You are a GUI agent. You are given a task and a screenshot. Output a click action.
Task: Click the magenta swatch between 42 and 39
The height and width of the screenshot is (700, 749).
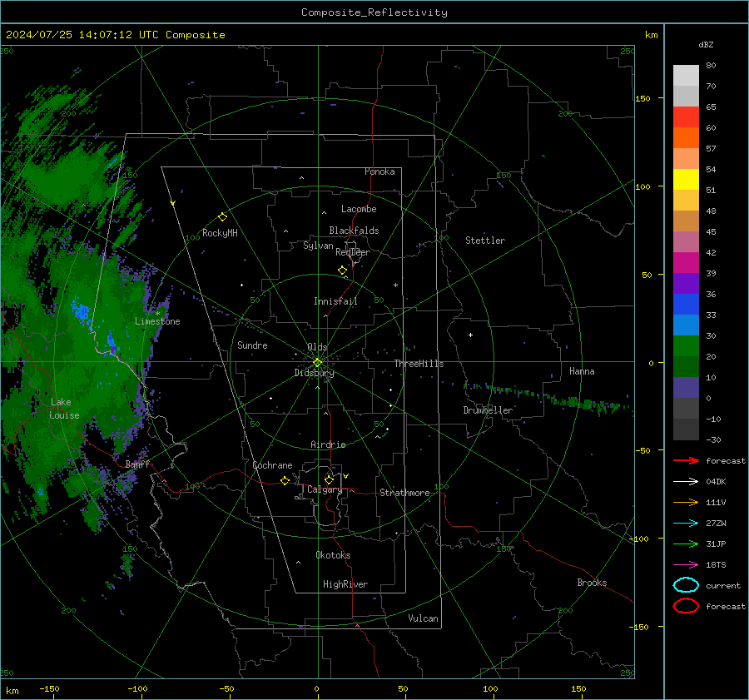686,263
